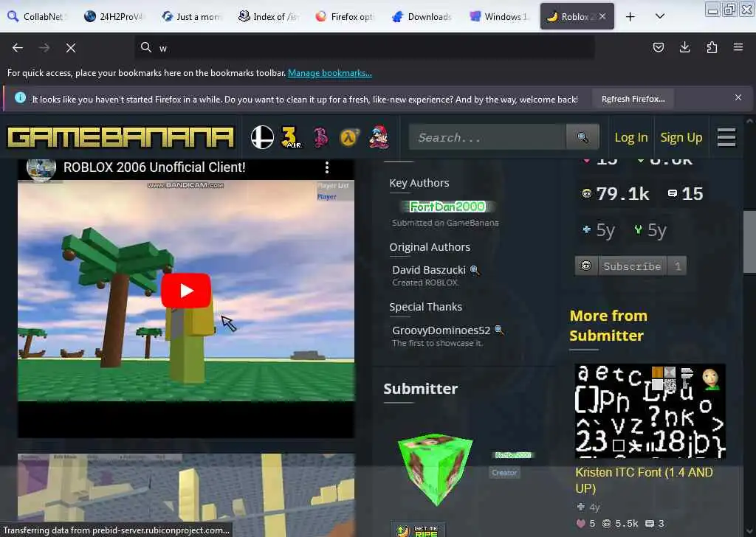Click the small FortDan2000 submitter name badge
The height and width of the screenshot is (537, 756).
point(513,455)
